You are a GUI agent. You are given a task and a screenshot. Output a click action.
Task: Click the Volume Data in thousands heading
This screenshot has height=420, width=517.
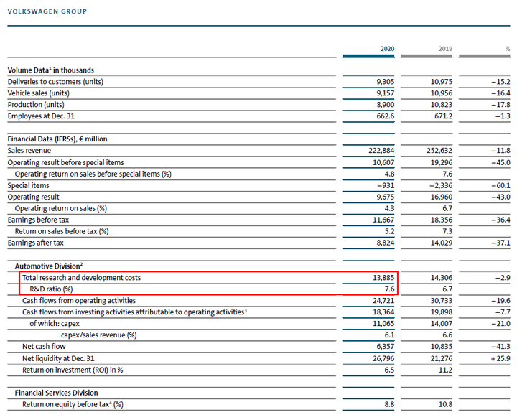pyautogui.click(x=51, y=70)
